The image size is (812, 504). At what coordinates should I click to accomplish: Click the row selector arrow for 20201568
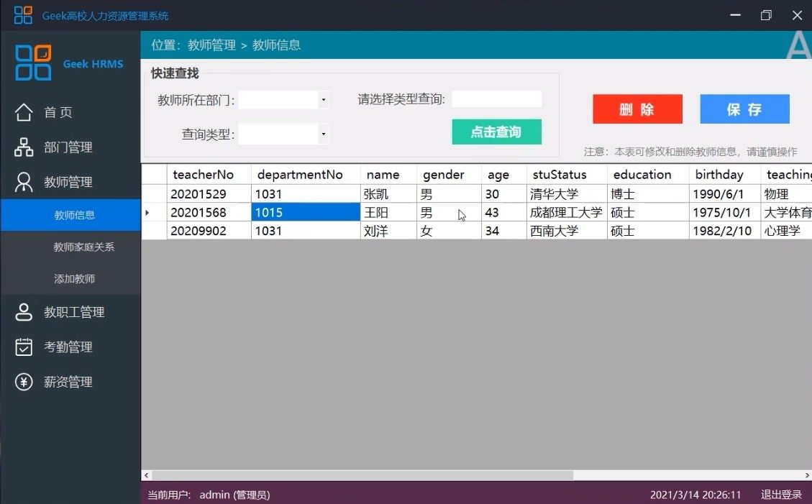pos(155,213)
